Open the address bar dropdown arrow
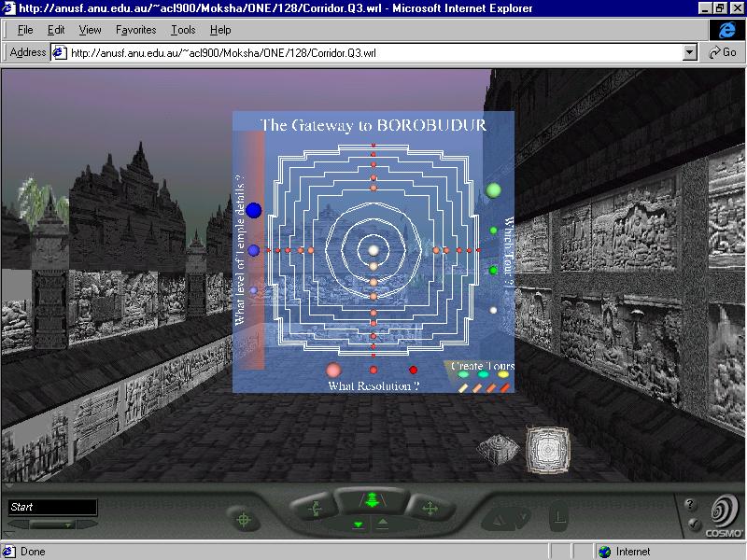747x560 pixels. tap(690, 53)
